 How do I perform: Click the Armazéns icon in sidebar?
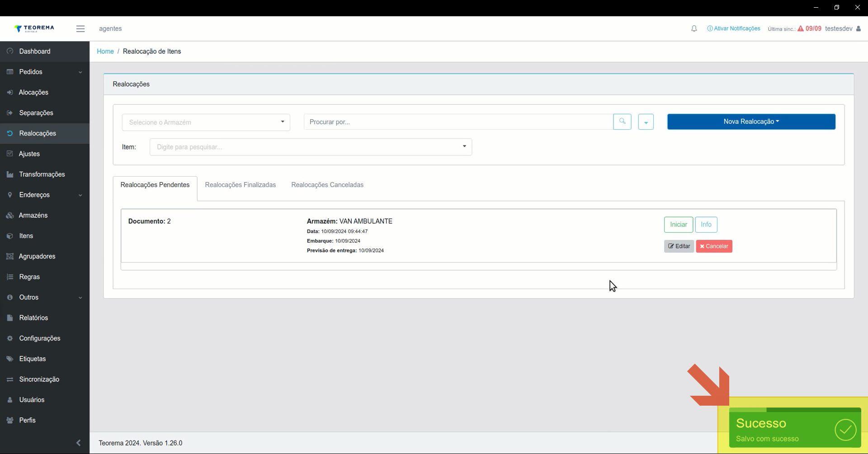point(10,215)
